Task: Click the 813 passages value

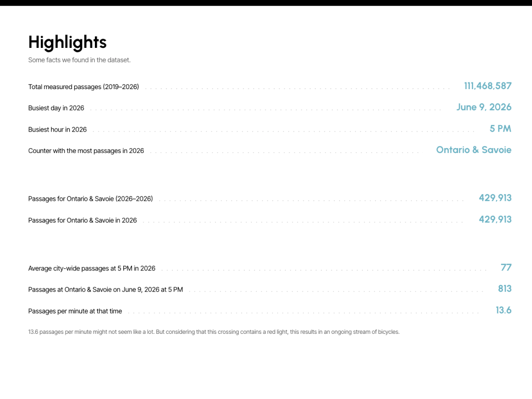Action: pyautogui.click(x=505, y=289)
